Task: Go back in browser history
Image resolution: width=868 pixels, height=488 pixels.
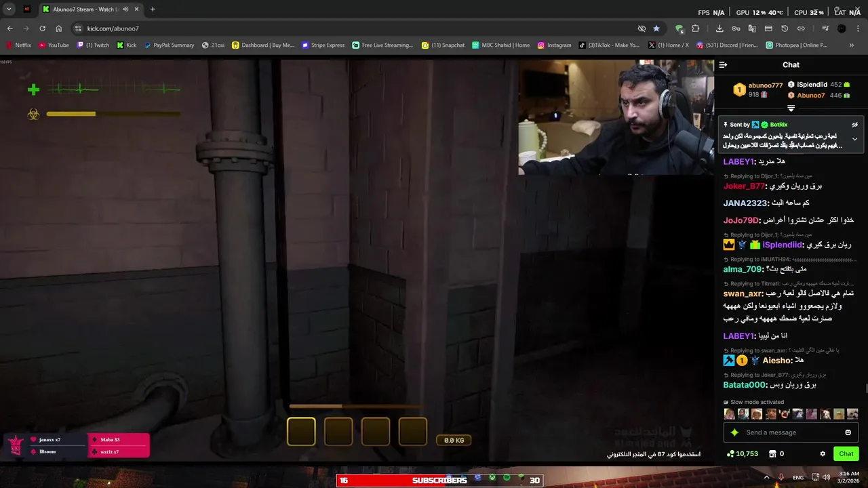Action: click(9, 28)
